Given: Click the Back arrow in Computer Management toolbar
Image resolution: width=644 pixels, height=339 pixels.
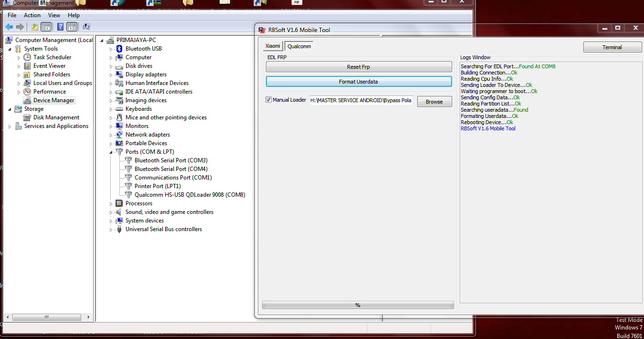Looking at the screenshot, I should point(9,27).
